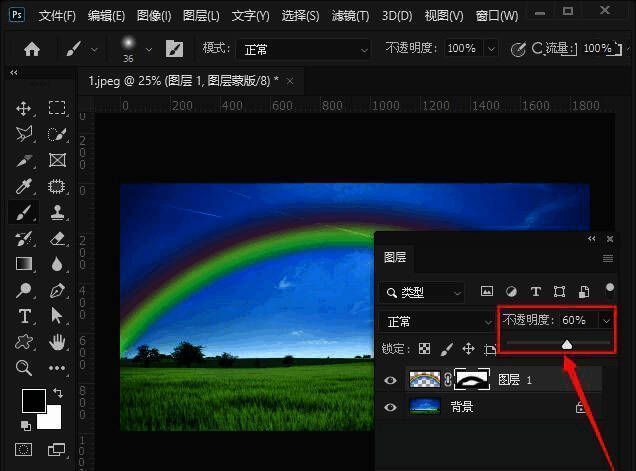Select the Spot Healing Brush tool

(x=57, y=187)
